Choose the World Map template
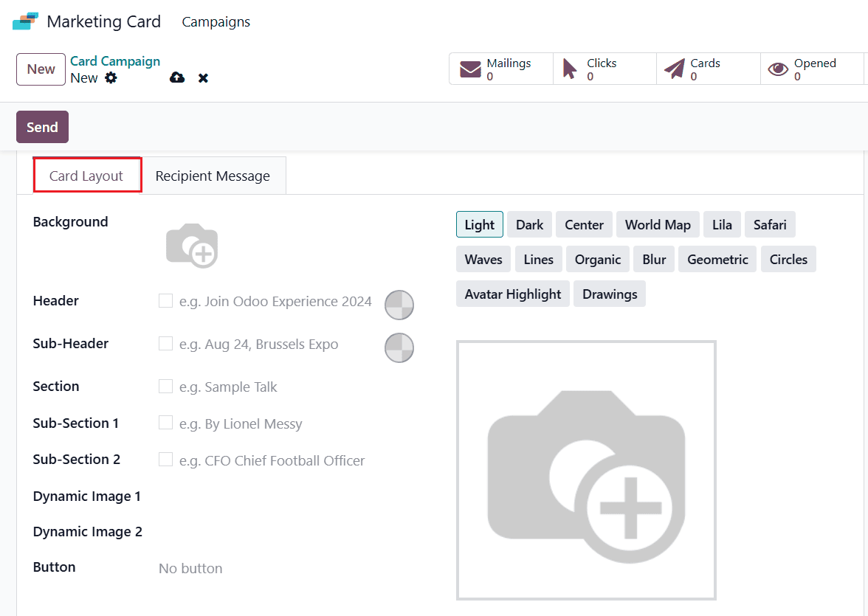The height and width of the screenshot is (616, 868). point(658,224)
